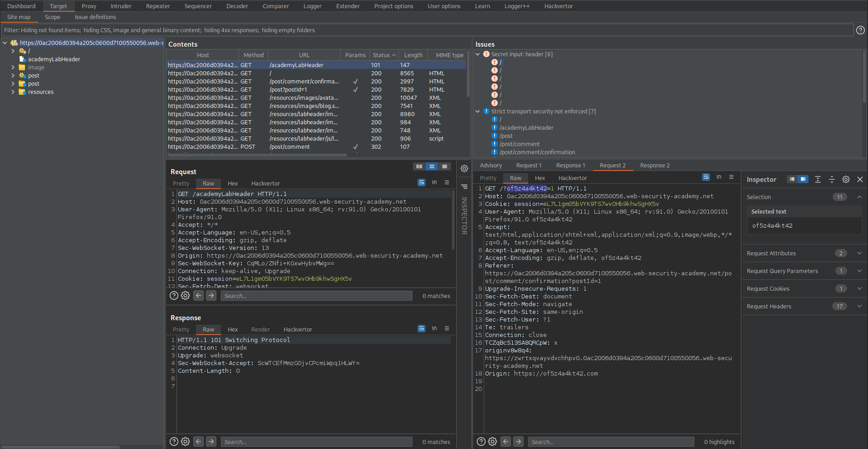
Task: Go to next match in Request 2 search
Action: click(x=519, y=442)
